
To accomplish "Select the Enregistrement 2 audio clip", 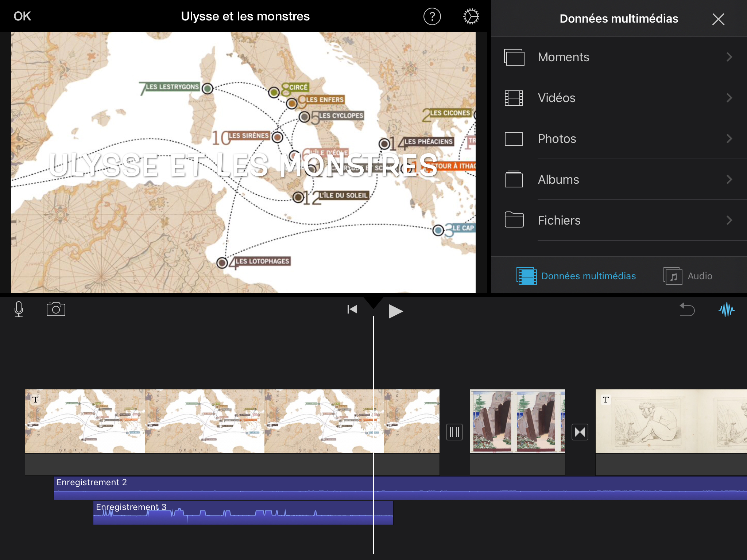I will pyautogui.click(x=400, y=488).
